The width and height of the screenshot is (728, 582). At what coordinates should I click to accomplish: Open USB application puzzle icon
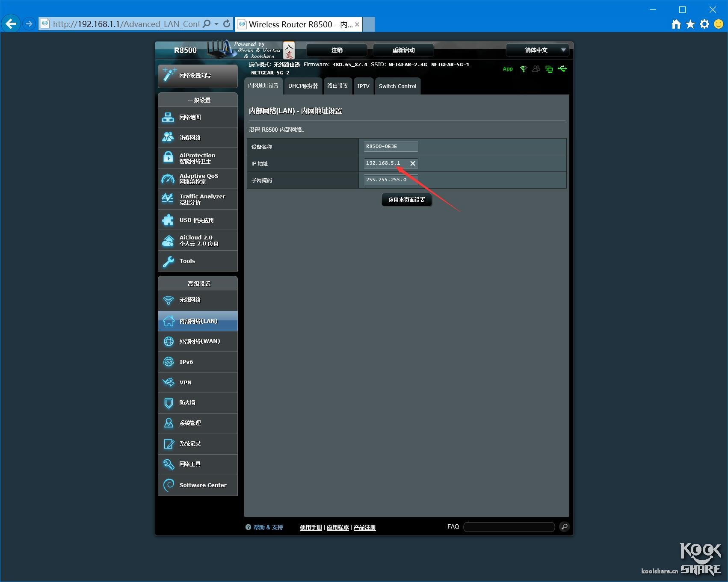coord(168,220)
